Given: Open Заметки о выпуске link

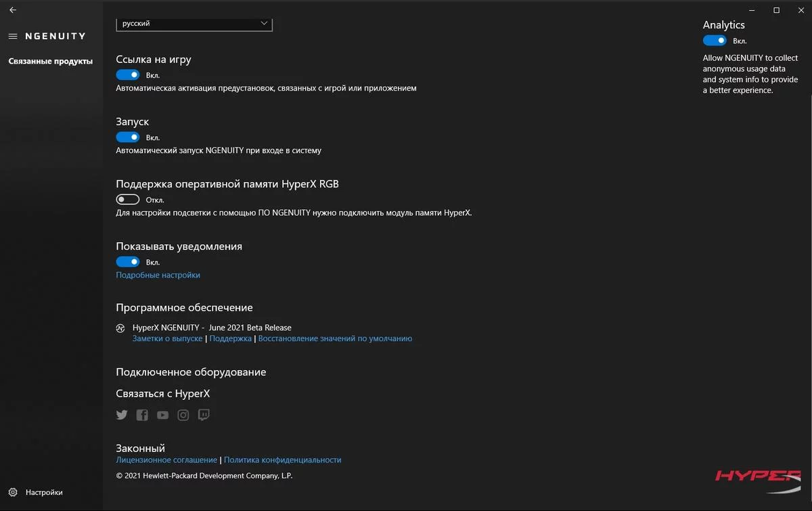Looking at the screenshot, I should click(x=167, y=338).
